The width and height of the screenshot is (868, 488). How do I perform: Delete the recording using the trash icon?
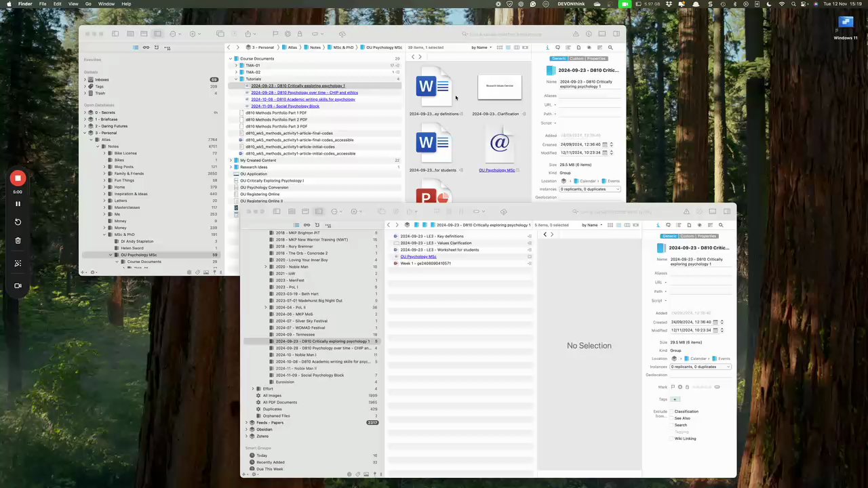click(x=18, y=240)
